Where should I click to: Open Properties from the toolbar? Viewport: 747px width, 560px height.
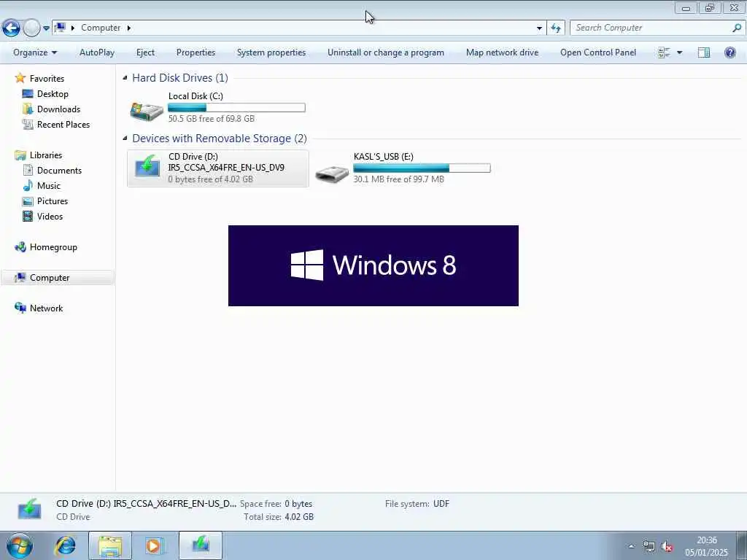pos(196,52)
